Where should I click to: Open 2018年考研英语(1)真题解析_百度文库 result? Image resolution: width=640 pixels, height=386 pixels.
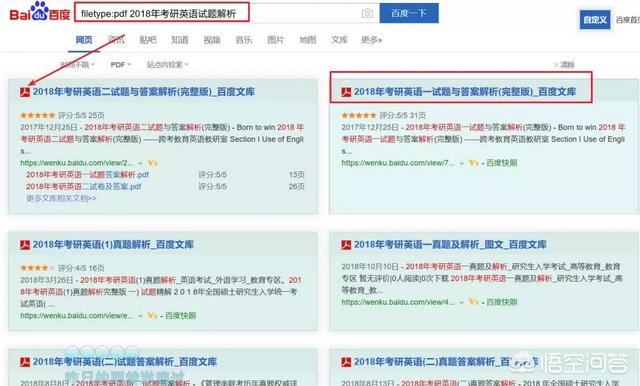tap(113, 245)
